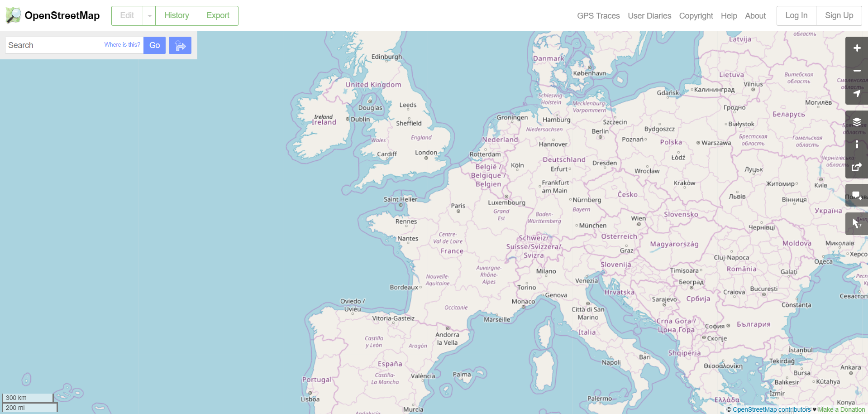Click the Bordeaux label on the map
Image resolution: width=868 pixels, height=414 pixels.
[404, 287]
